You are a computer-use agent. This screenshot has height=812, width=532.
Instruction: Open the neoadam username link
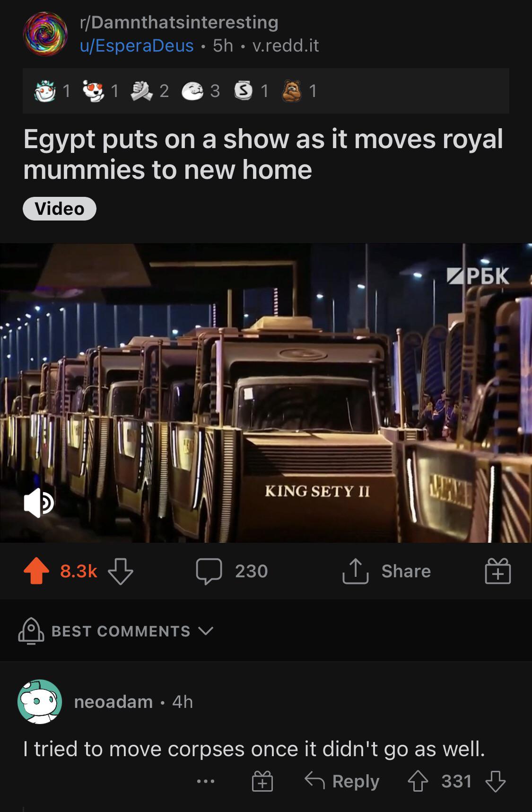click(113, 702)
